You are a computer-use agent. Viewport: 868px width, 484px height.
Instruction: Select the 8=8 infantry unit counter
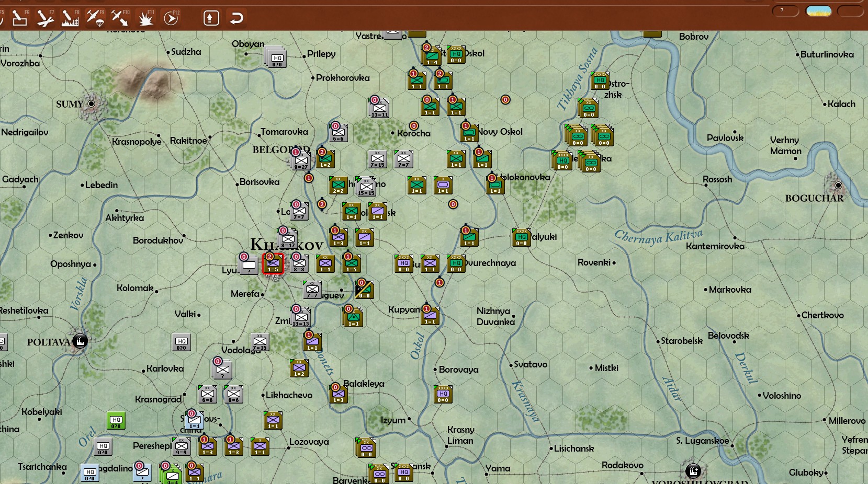point(299,263)
